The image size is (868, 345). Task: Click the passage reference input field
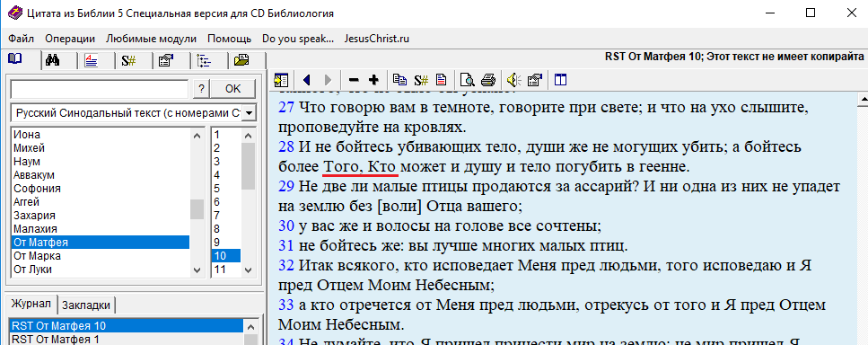[x=100, y=89]
